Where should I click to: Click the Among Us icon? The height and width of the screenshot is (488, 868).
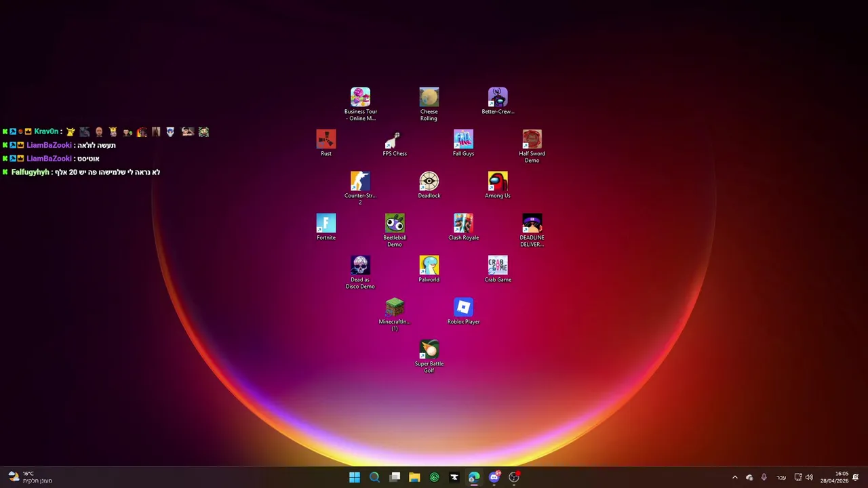pos(498,185)
